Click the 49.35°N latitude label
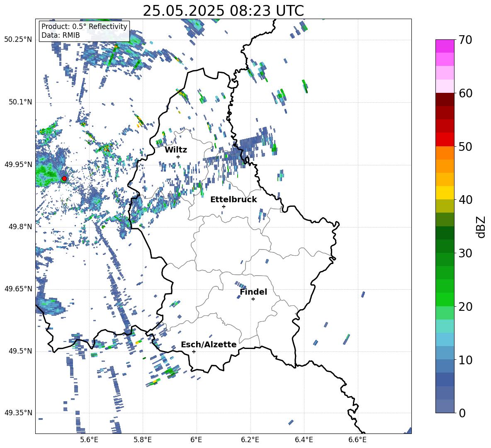The height and width of the screenshot is (448, 491). [x=18, y=413]
